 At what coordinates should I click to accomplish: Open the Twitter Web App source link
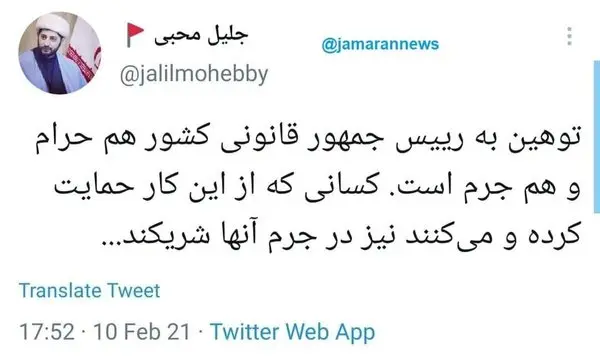coord(293,332)
